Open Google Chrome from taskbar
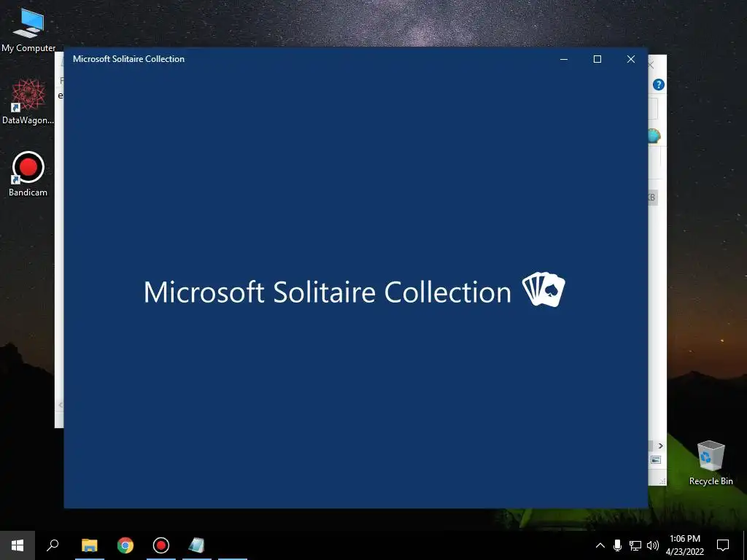The height and width of the screenshot is (560, 747). (x=125, y=545)
